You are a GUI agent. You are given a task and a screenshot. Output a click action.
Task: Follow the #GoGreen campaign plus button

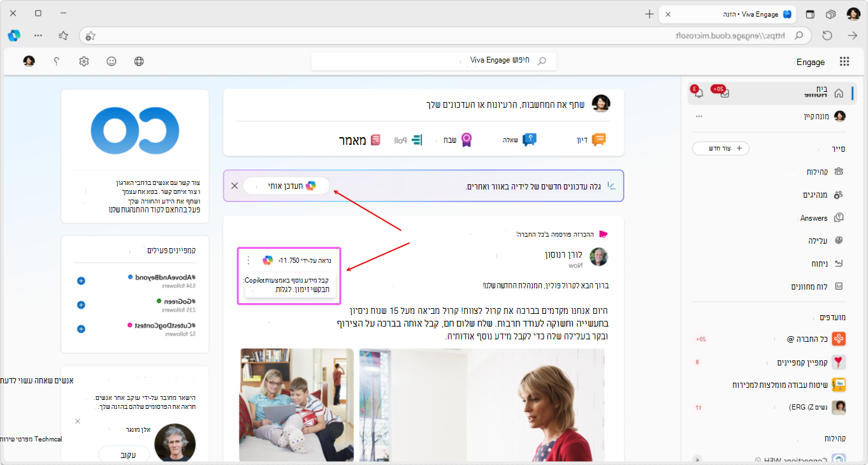pyautogui.click(x=81, y=305)
